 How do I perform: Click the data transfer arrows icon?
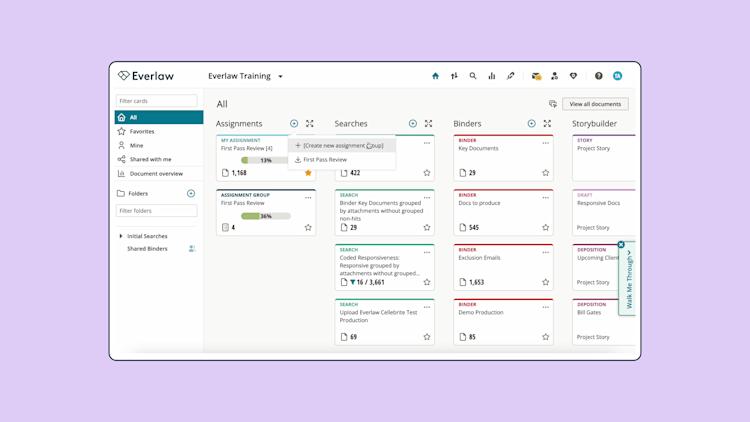(454, 76)
